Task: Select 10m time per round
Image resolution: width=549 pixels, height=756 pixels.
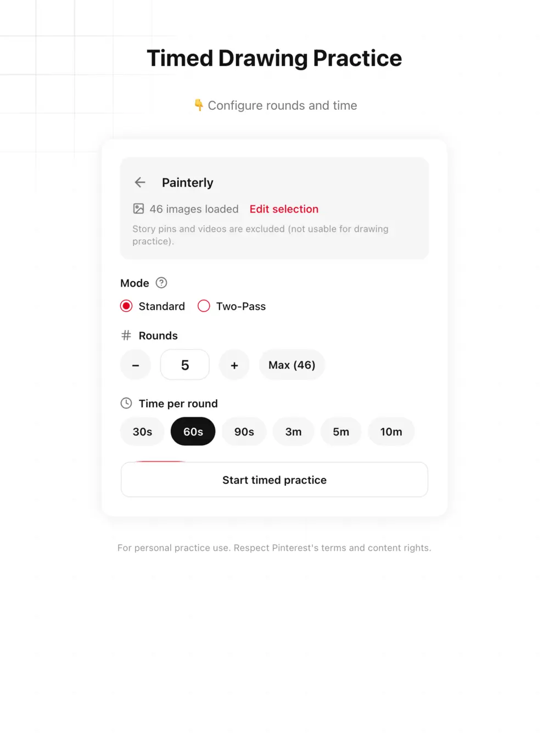Action: point(391,432)
